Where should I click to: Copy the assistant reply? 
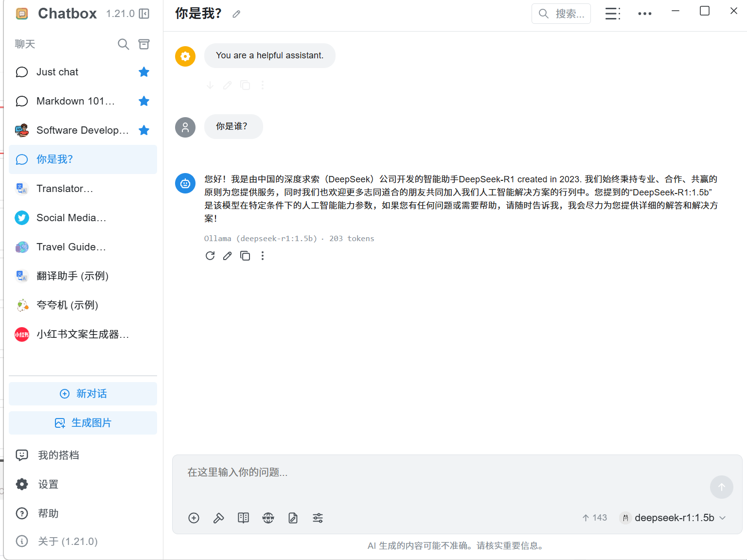point(245,256)
